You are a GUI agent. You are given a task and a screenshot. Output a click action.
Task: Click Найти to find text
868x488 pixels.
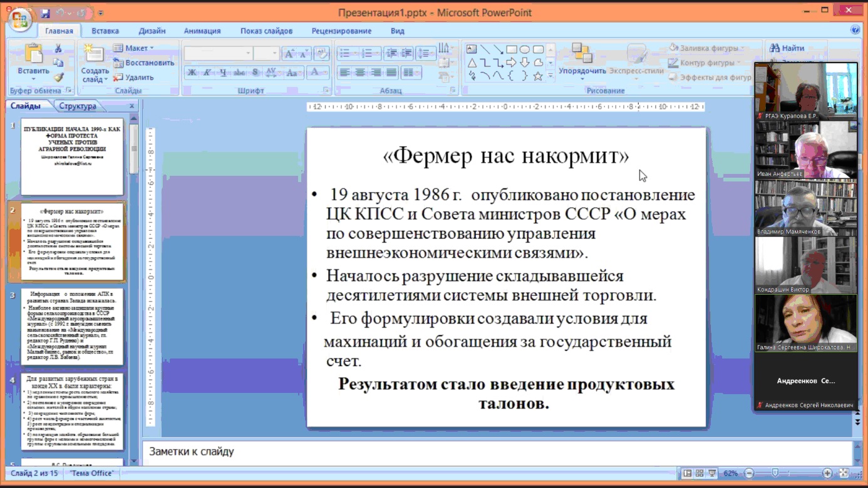(x=787, y=48)
